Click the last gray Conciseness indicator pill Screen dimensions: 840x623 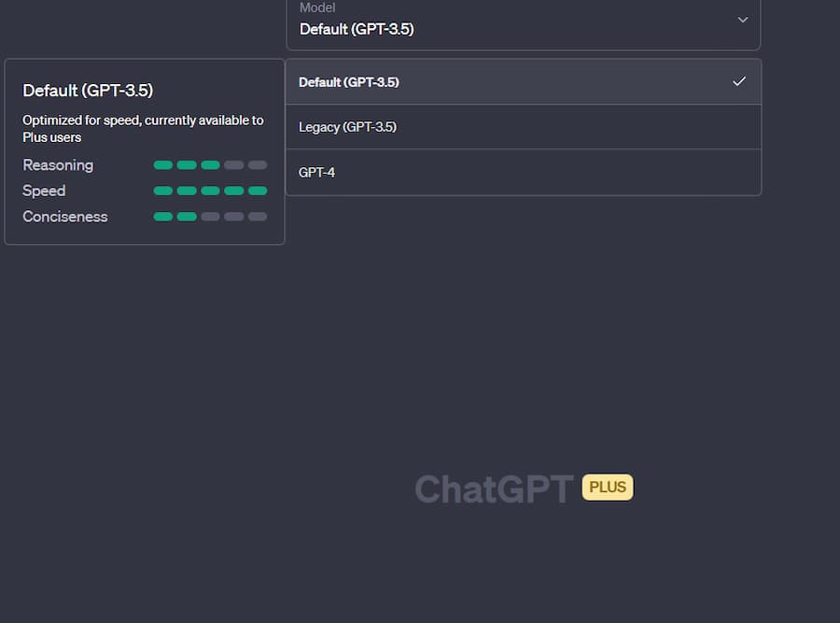pyautogui.click(x=258, y=217)
